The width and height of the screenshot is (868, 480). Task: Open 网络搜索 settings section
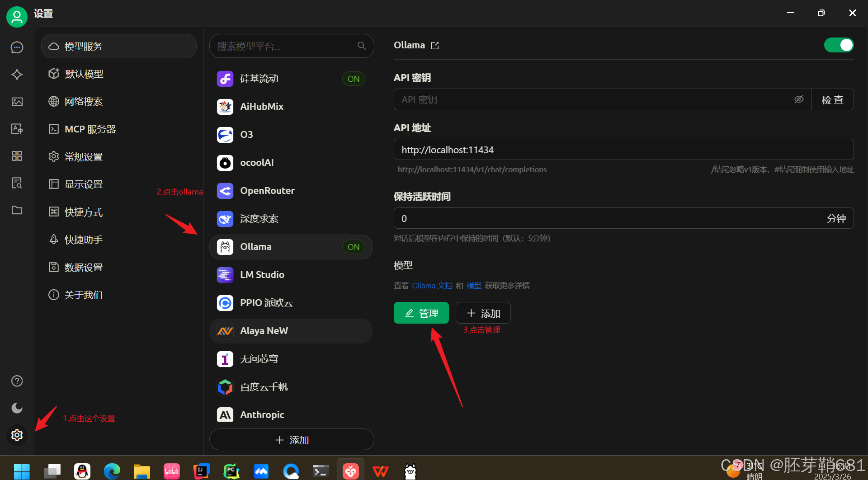click(x=119, y=101)
